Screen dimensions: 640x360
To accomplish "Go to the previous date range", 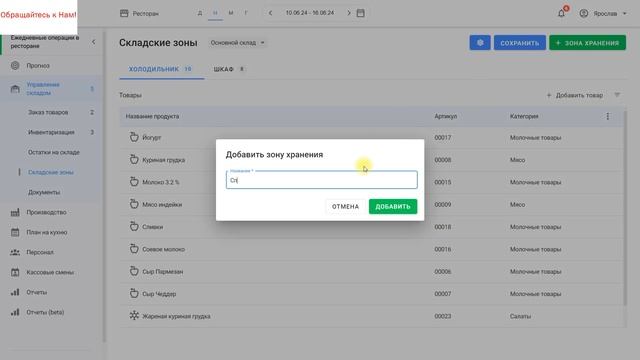I will [270, 13].
